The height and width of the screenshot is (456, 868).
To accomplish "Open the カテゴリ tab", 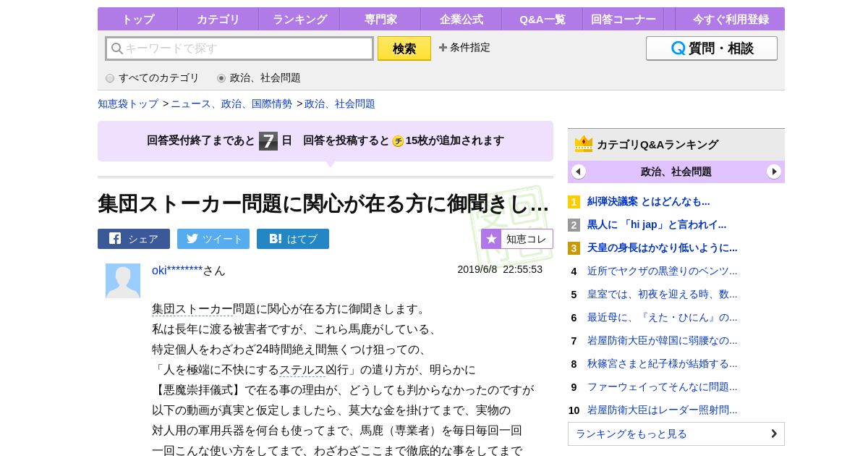I will (x=218, y=20).
